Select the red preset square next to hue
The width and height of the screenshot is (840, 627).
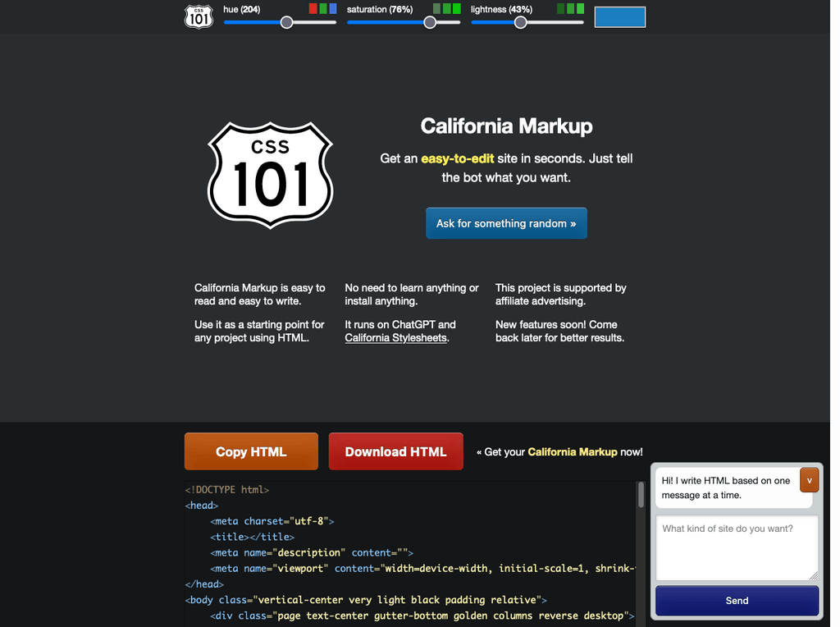tap(312, 8)
